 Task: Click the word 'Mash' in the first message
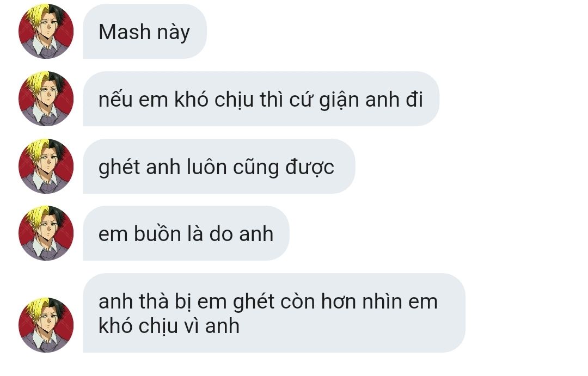125,32
